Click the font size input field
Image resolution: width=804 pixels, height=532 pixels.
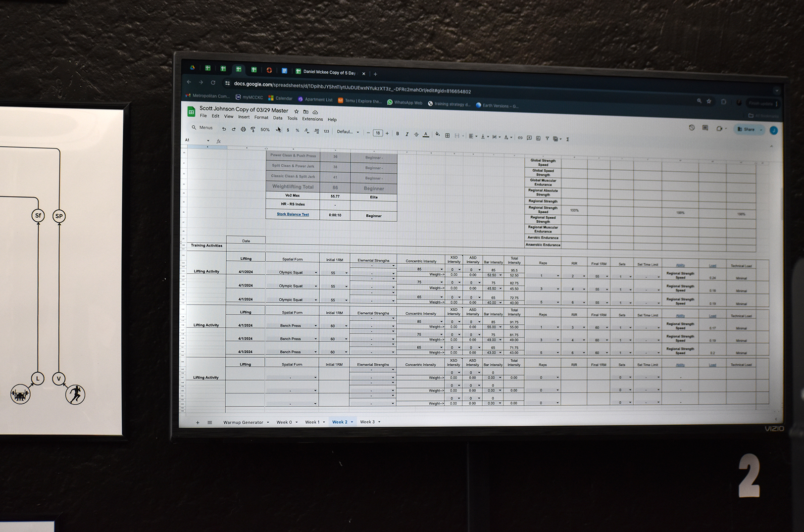click(378, 133)
